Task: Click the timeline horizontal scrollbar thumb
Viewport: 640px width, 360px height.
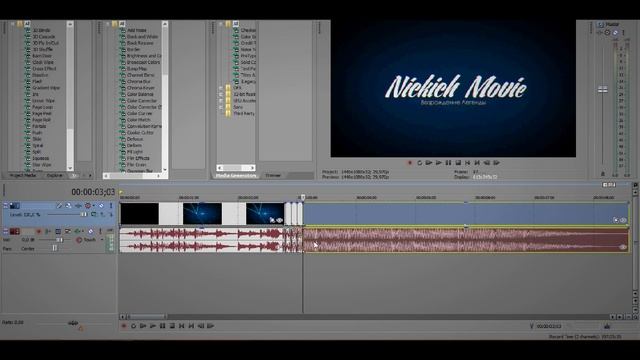Action: [x=147, y=317]
